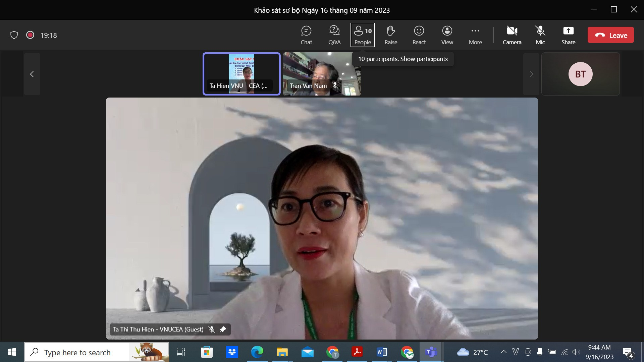Screen dimensions: 644x362
Task: Go to previous participants page
Action: point(32,74)
